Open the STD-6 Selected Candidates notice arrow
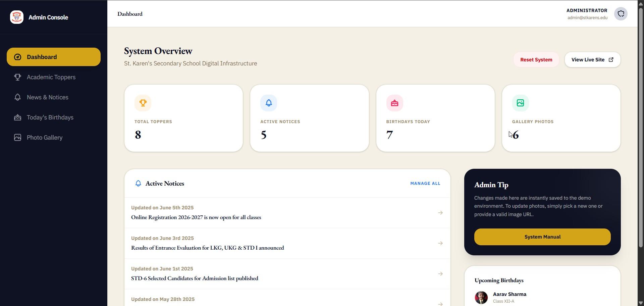 (440, 274)
